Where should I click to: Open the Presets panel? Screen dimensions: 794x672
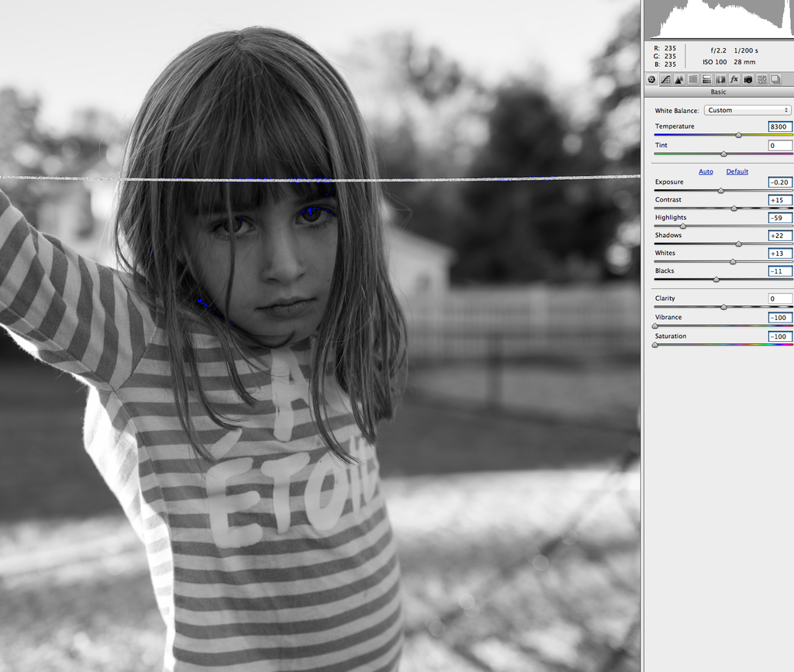pyautogui.click(x=761, y=79)
